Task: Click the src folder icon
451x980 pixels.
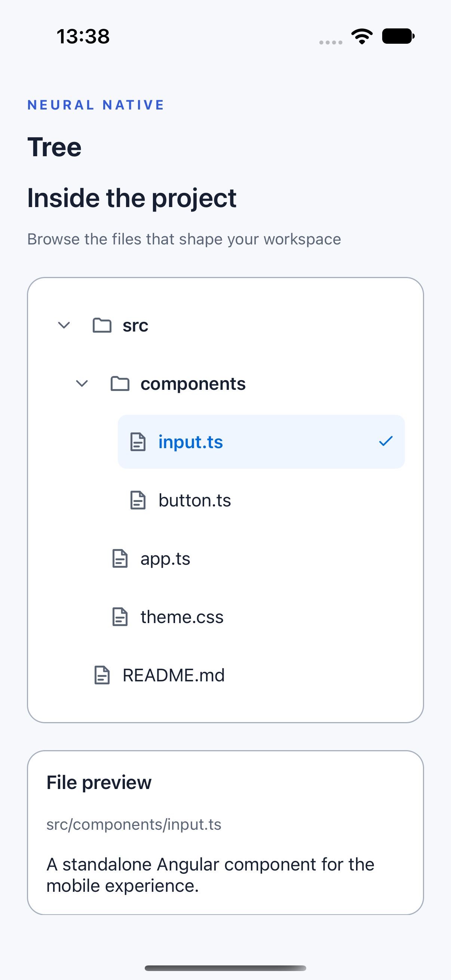Action: [x=102, y=325]
